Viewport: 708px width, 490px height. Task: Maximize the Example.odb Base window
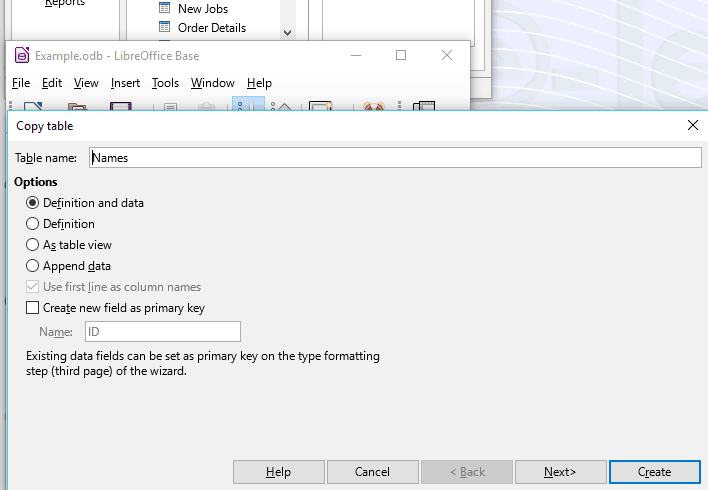(x=401, y=55)
